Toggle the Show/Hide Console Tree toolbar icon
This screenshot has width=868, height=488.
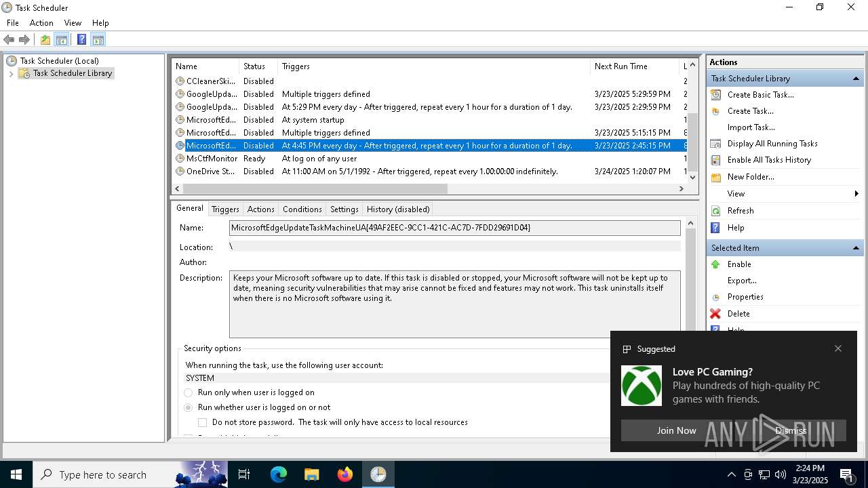(x=62, y=40)
